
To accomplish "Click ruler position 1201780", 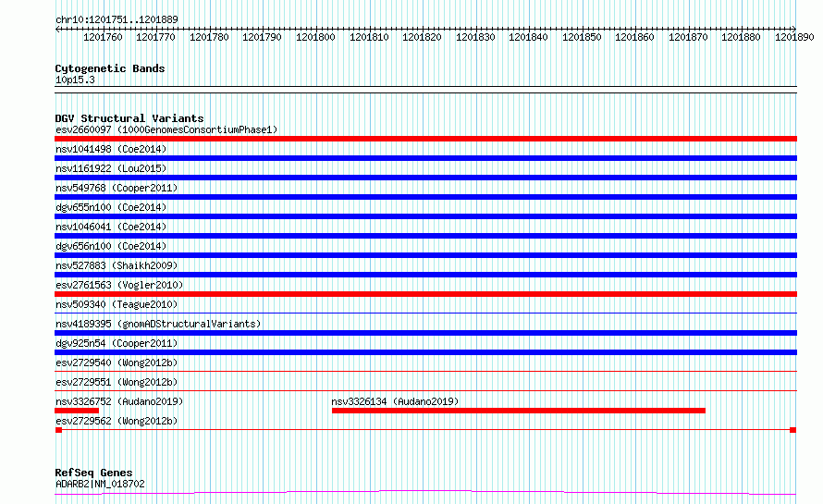I will (x=209, y=37).
